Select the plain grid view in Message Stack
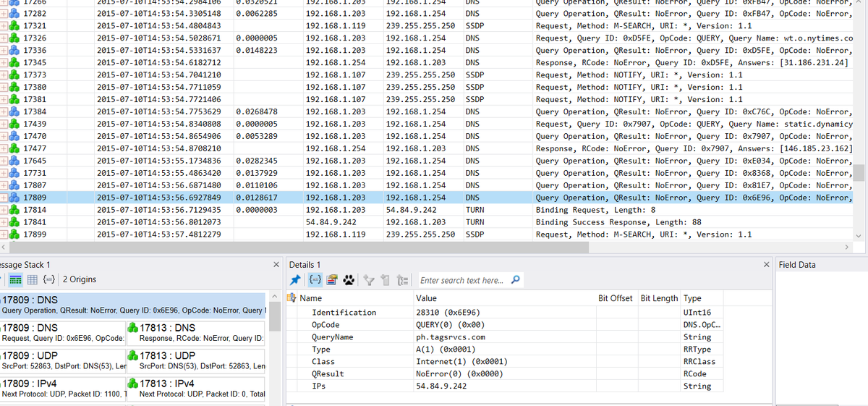 pos(32,279)
